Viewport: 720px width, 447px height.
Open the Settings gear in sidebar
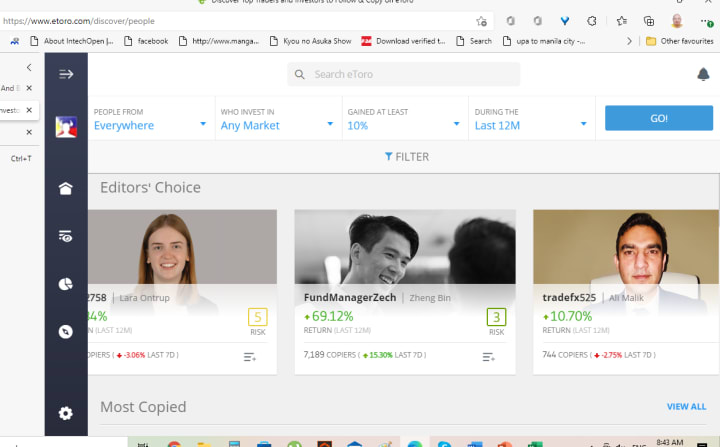point(66,413)
